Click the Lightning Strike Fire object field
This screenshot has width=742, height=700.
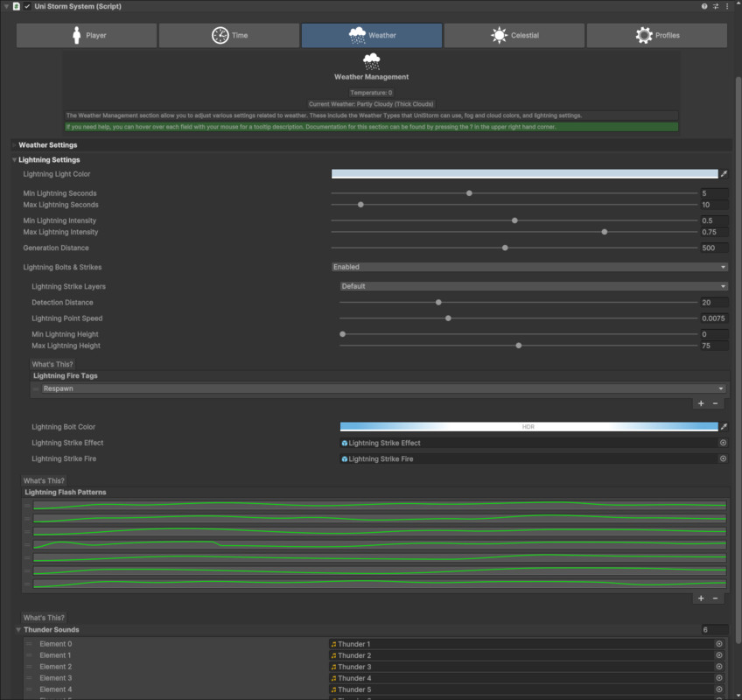pos(528,458)
